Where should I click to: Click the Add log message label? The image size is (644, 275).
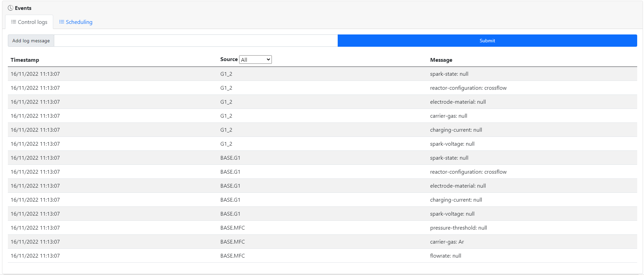click(31, 41)
